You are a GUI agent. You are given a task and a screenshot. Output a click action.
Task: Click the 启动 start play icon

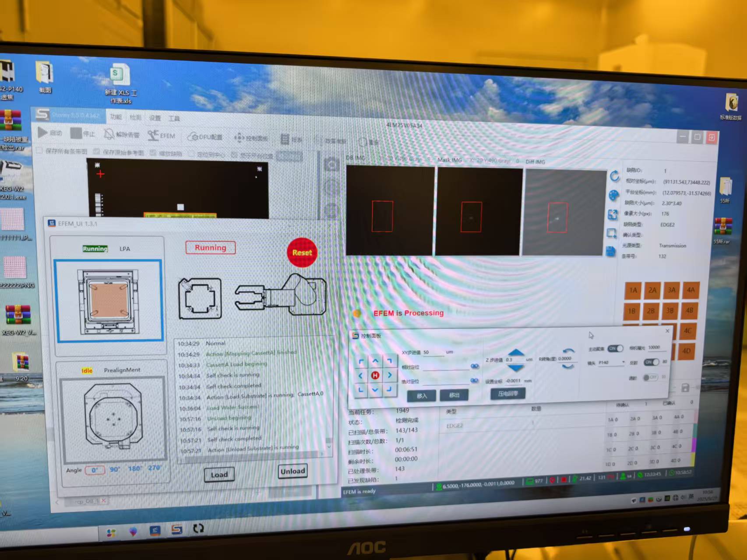point(43,132)
